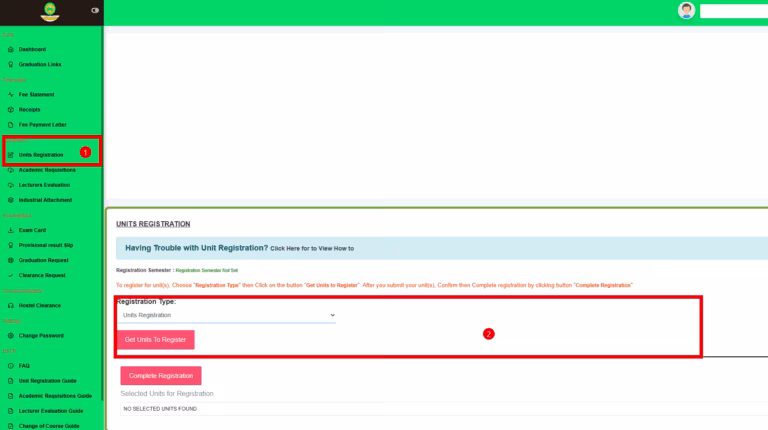Click the Graduation Request icon
768x430 pixels.
click(11, 261)
